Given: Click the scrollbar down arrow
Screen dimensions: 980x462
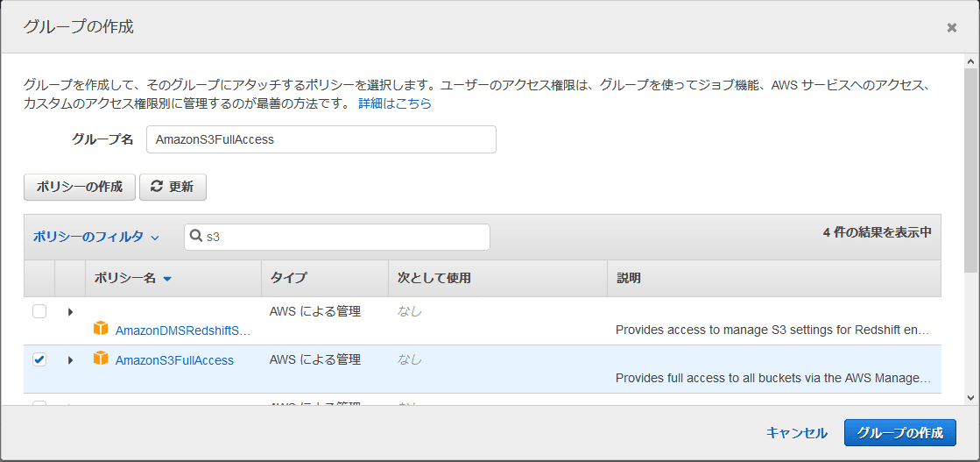Looking at the screenshot, I should click(970, 397).
